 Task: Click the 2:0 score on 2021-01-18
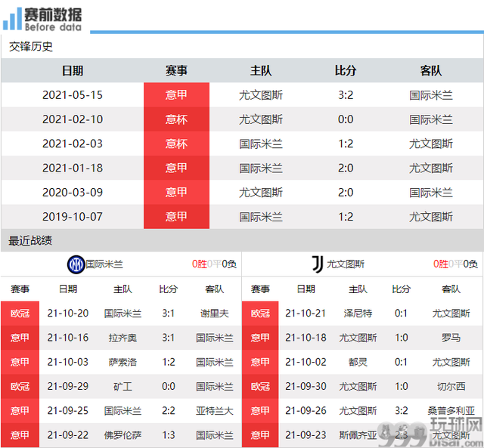click(346, 168)
